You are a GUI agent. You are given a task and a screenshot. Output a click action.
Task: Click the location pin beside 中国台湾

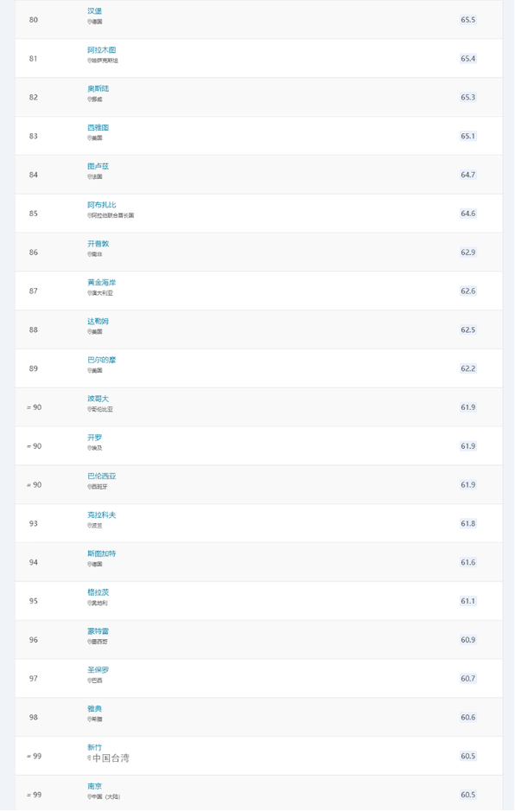(89, 758)
